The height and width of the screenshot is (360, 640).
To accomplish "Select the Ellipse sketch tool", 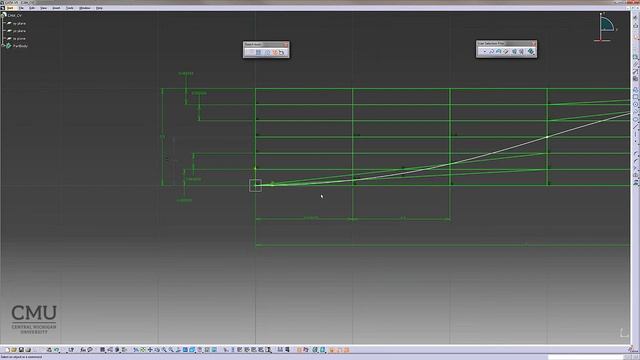I will coord(635,120).
